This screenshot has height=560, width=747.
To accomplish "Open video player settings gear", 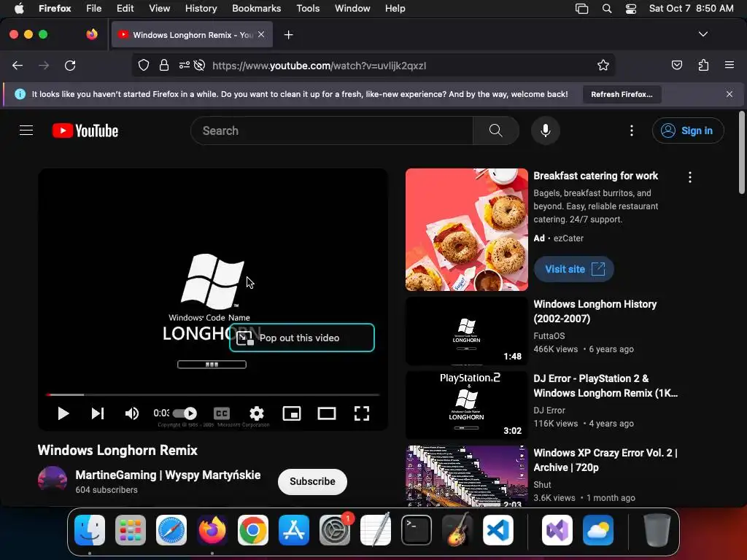I will [x=256, y=413].
